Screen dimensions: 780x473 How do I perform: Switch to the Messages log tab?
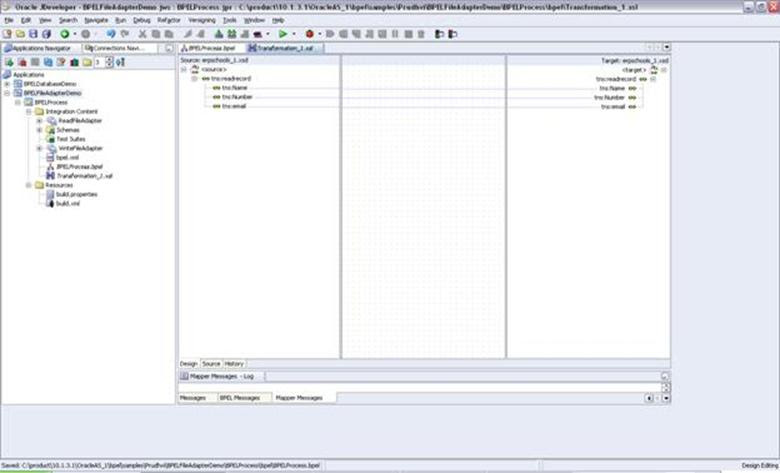[x=193, y=398]
